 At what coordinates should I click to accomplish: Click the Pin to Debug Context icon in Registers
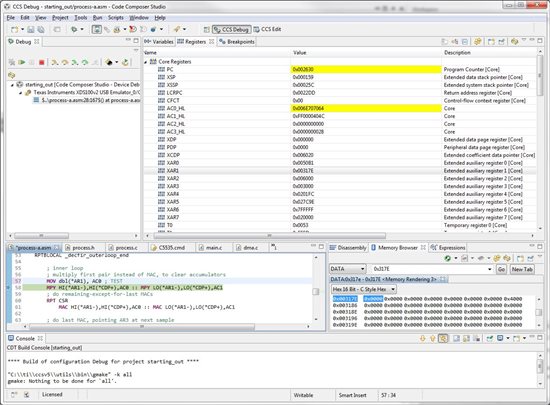pyautogui.click(x=501, y=42)
